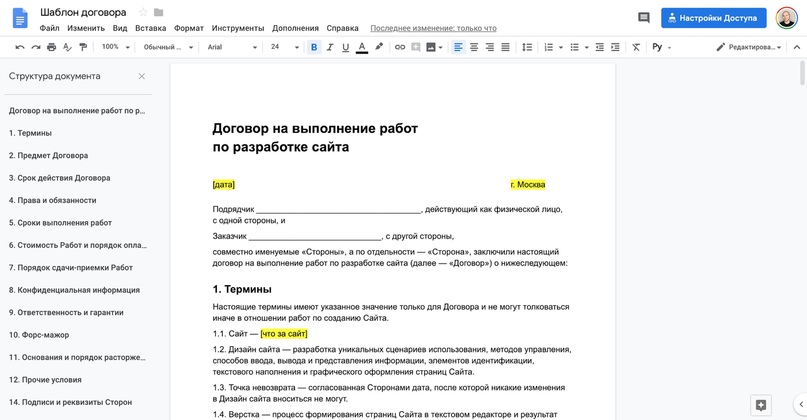
Task: Go to 2. Предмет Договора in outline
Action: (x=48, y=155)
